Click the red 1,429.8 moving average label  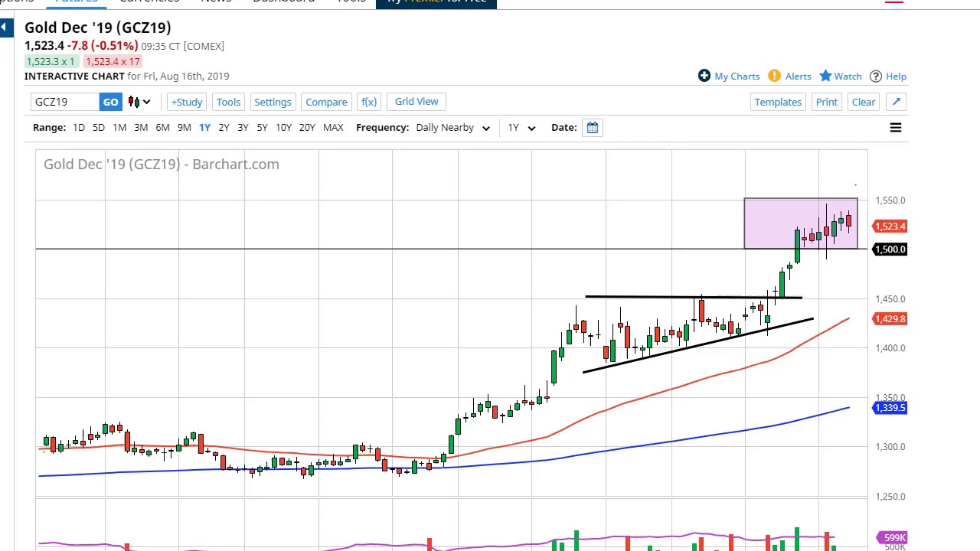890,319
